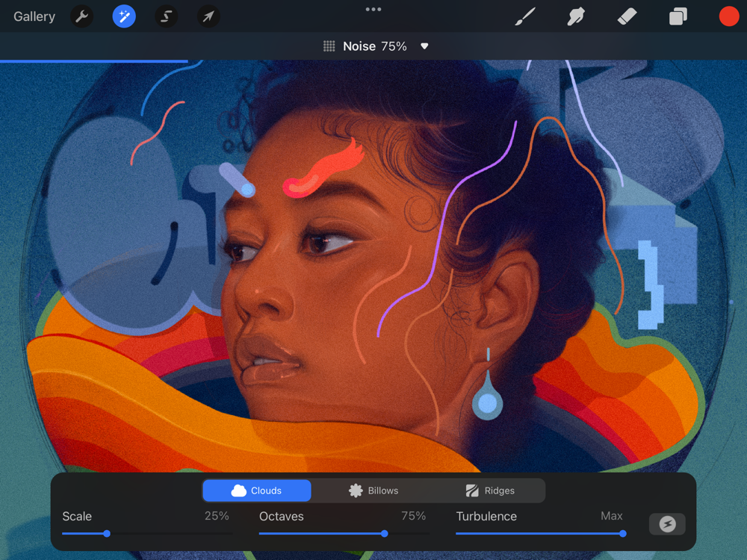Open the Adjustments magic wand menu
The image size is (747, 560).
pos(124,16)
